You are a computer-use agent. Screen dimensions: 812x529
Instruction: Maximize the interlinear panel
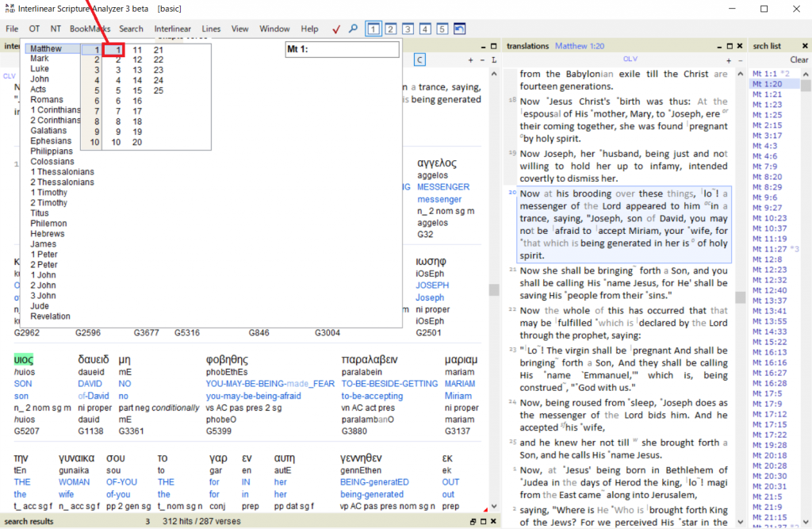pos(493,46)
